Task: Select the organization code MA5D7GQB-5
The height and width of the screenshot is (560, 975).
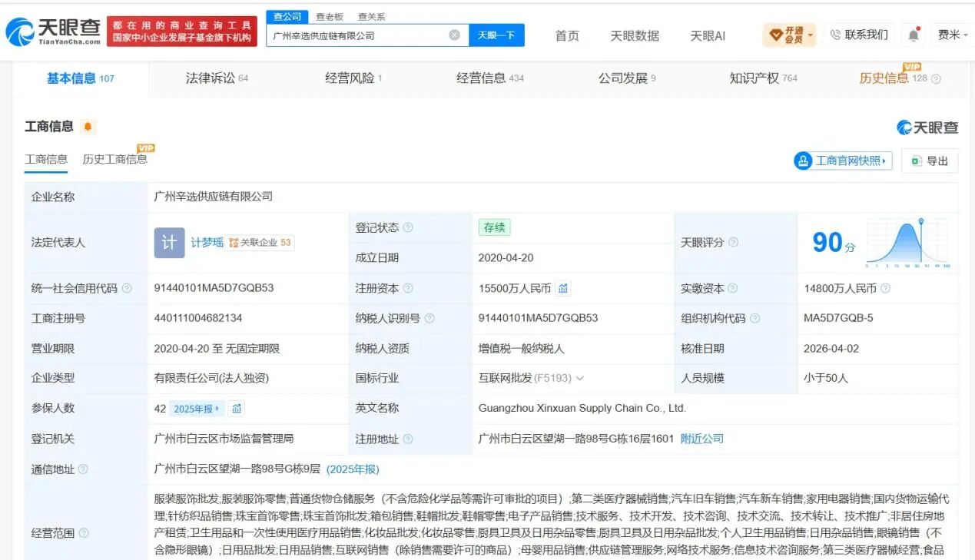Action: (838, 318)
